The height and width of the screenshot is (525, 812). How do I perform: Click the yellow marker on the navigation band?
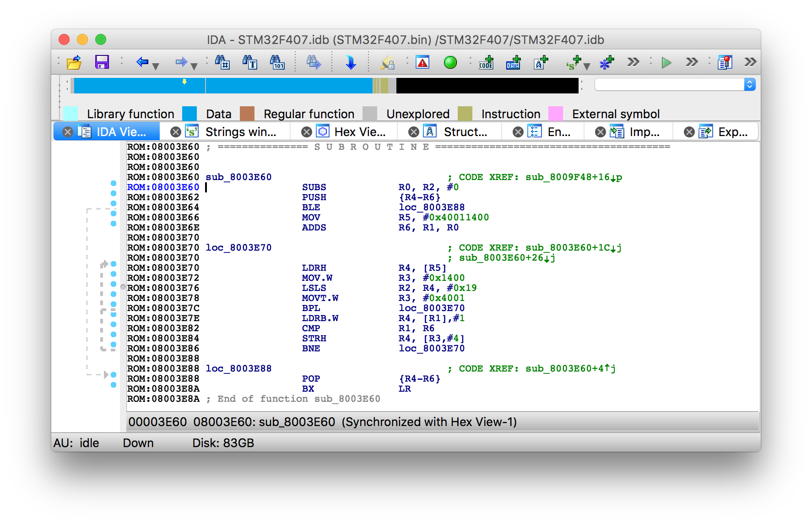coord(184,82)
